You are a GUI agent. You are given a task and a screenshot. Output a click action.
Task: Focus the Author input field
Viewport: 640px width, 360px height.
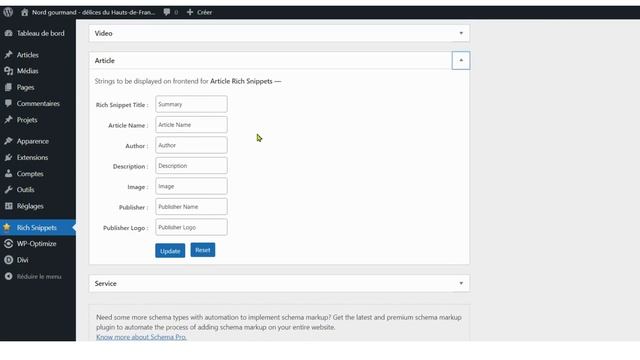point(191,145)
